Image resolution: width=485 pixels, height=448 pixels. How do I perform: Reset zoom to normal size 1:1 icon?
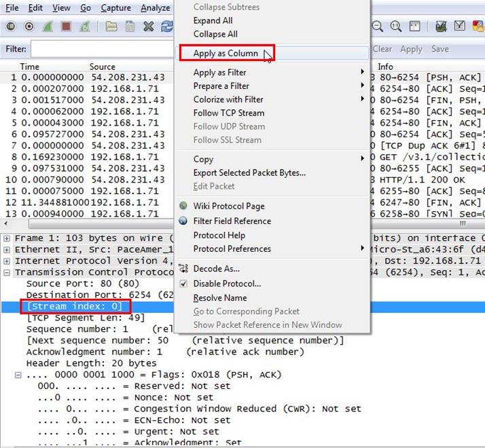point(395,27)
